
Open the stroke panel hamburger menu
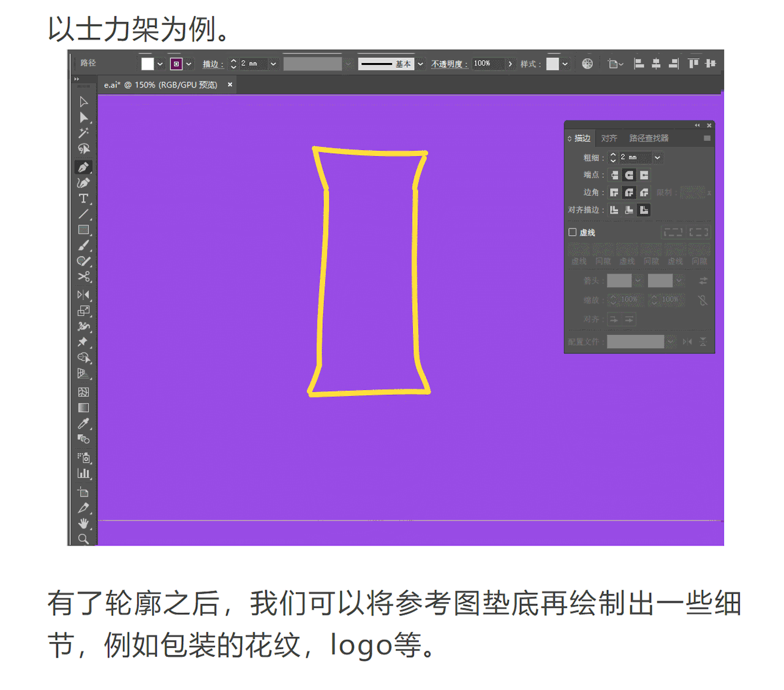(x=707, y=138)
